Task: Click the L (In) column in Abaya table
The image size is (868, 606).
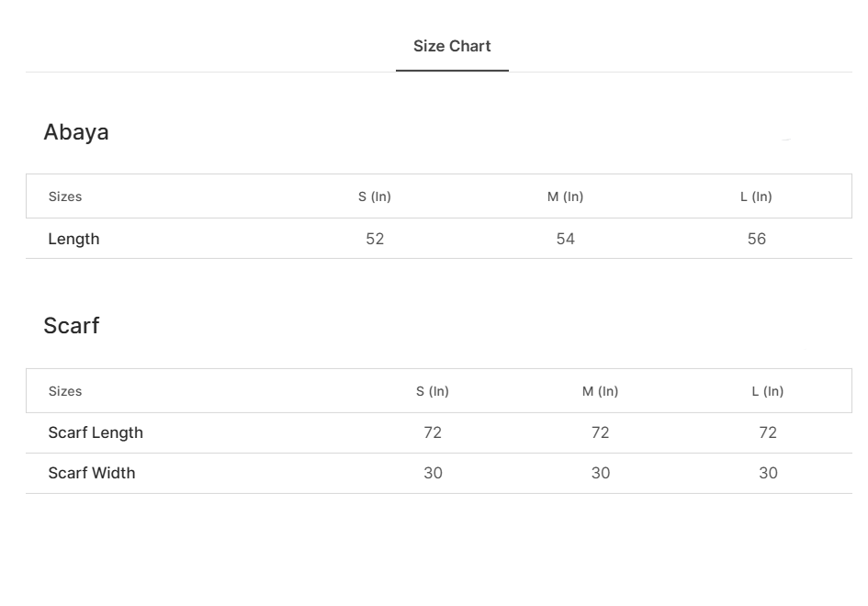Action: point(756,196)
